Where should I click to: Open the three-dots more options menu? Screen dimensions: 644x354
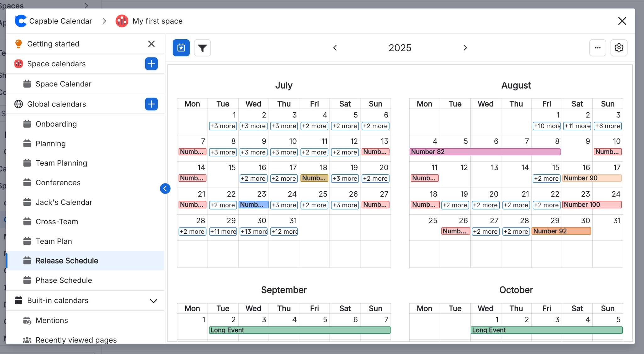coord(597,48)
